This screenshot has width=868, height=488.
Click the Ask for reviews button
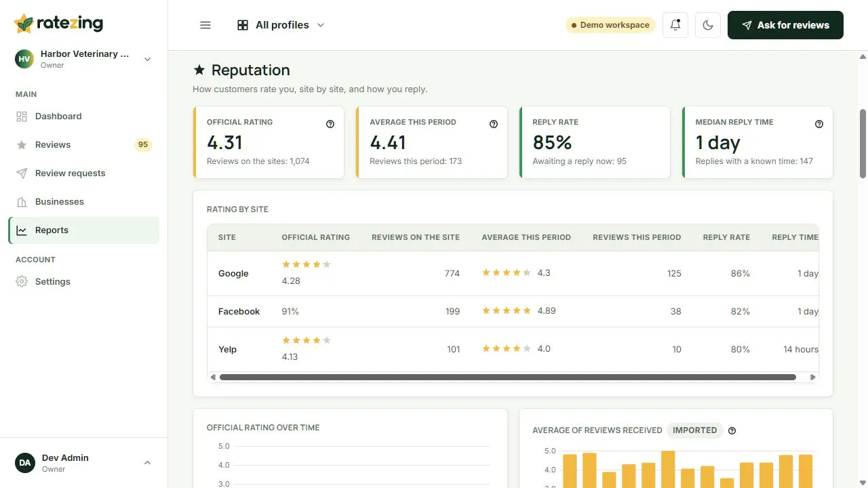tap(785, 25)
